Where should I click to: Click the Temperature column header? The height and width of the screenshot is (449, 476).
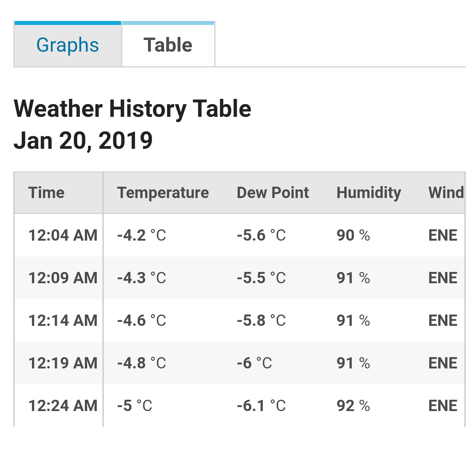pos(163,193)
